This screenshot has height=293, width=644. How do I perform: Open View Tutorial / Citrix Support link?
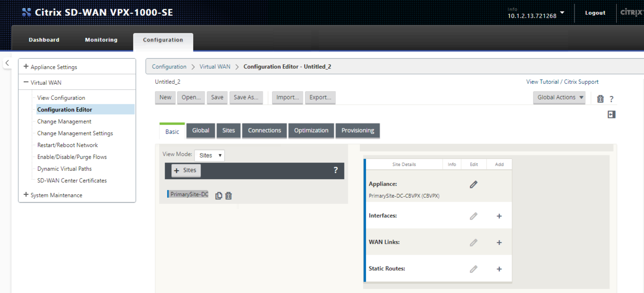562,82
